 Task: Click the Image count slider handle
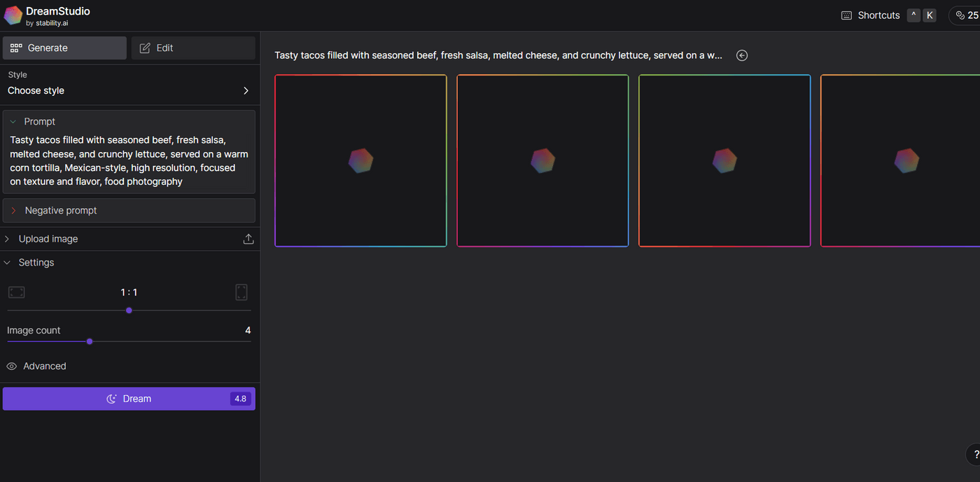[x=90, y=342]
